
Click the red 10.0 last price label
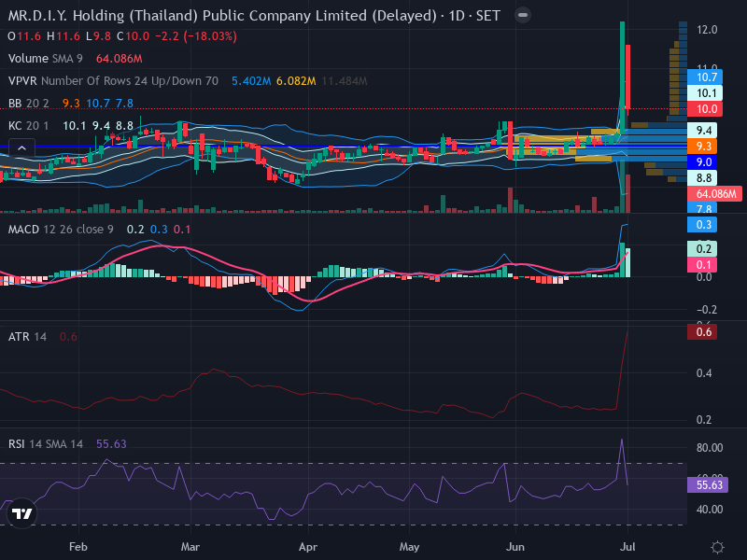coord(705,109)
